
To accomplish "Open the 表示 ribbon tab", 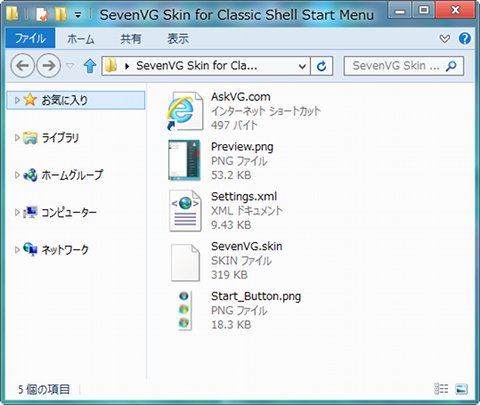I will 178,39.
